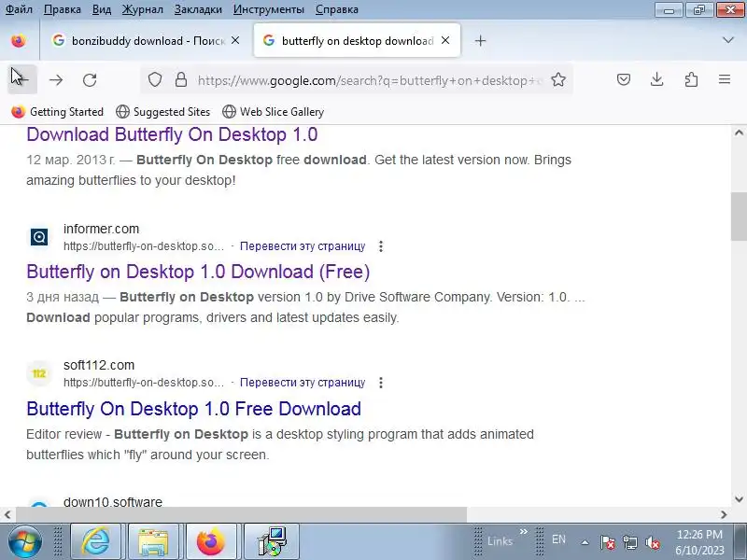
Task: Reload the current page
Action: tap(90, 79)
